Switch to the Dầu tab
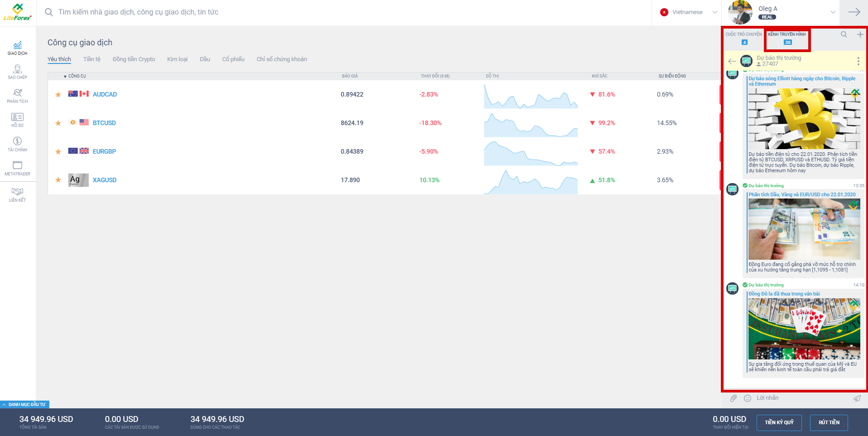 coord(205,59)
